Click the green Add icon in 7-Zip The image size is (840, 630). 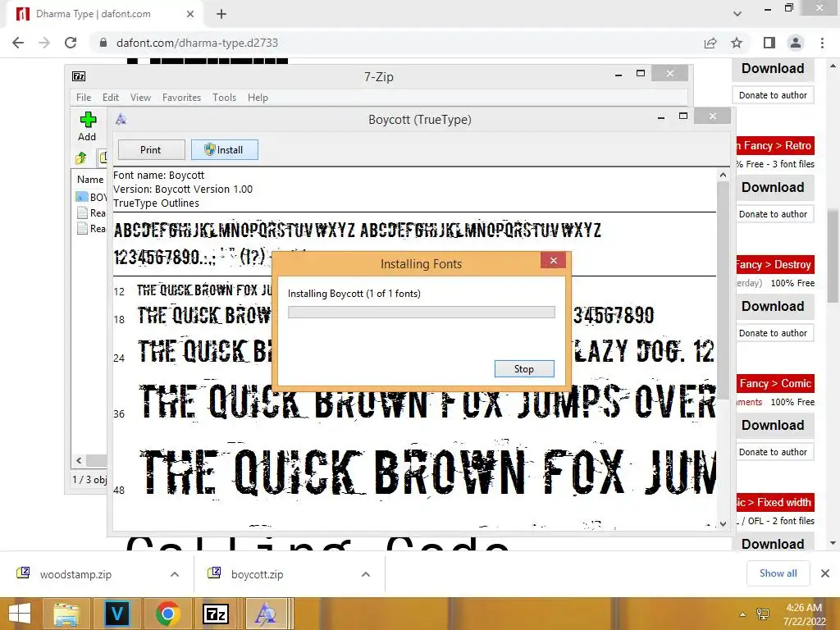[x=87, y=120]
